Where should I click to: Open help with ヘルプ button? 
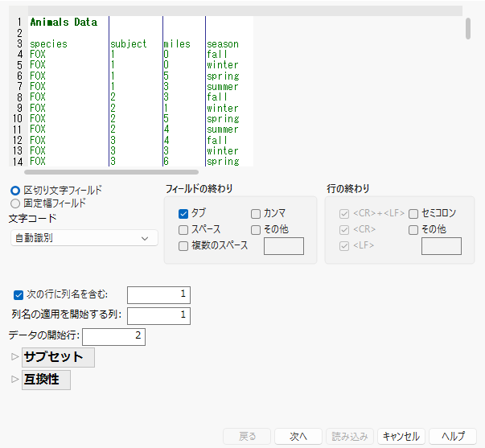point(453,436)
